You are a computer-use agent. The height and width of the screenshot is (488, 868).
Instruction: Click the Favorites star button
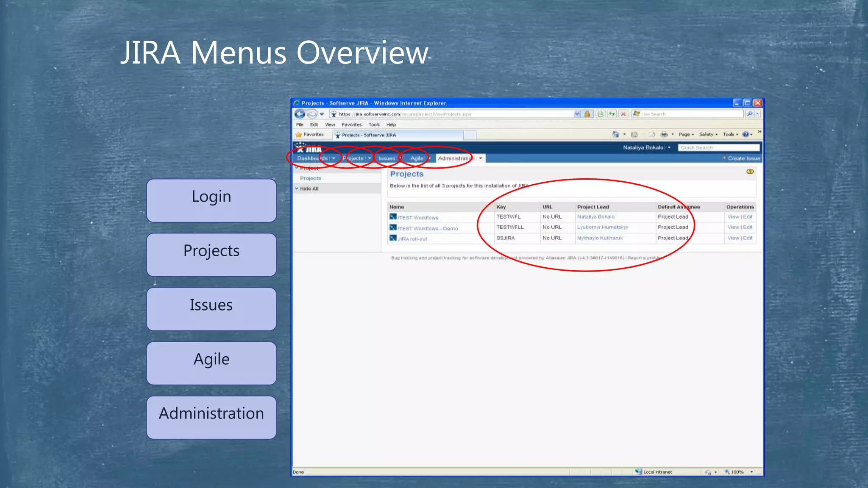tap(309, 135)
